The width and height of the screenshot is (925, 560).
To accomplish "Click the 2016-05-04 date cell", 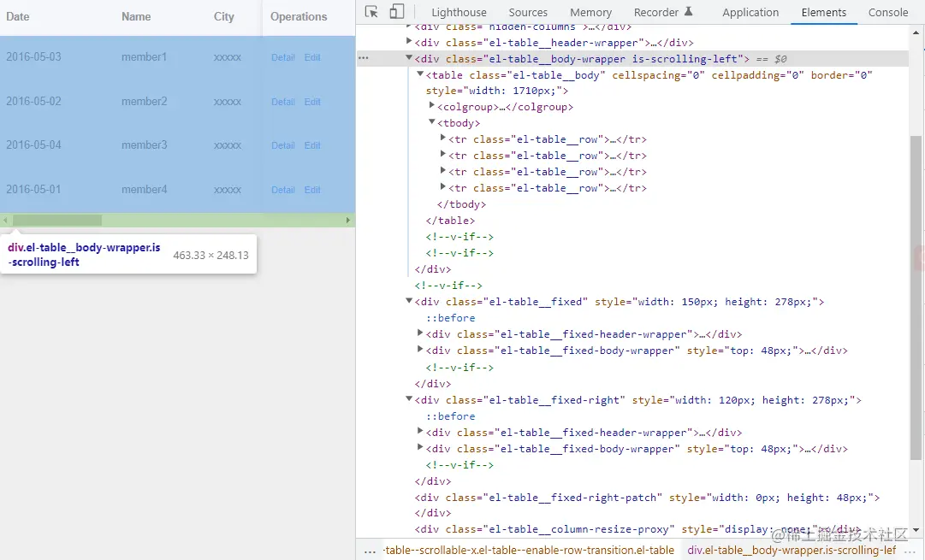I will pyautogui.click(x=33, y=144).
